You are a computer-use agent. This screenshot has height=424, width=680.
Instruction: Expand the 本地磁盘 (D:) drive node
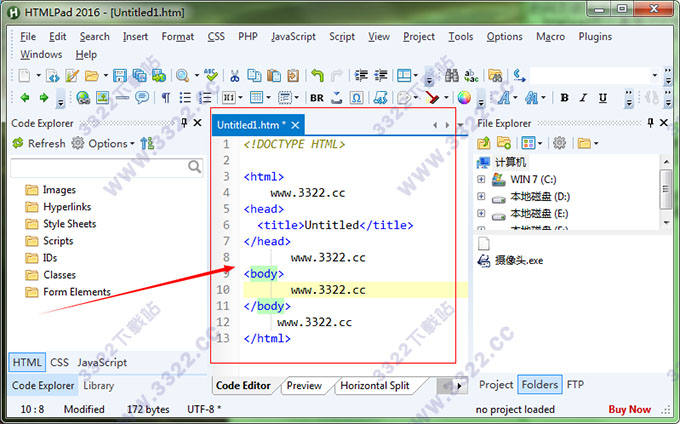pyautogui.click(x=481, y=196)
